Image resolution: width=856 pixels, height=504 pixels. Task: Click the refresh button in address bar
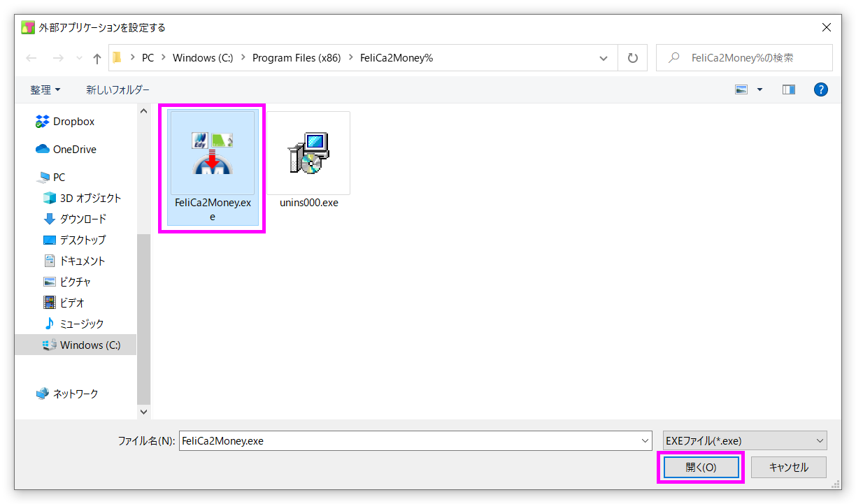633,58
